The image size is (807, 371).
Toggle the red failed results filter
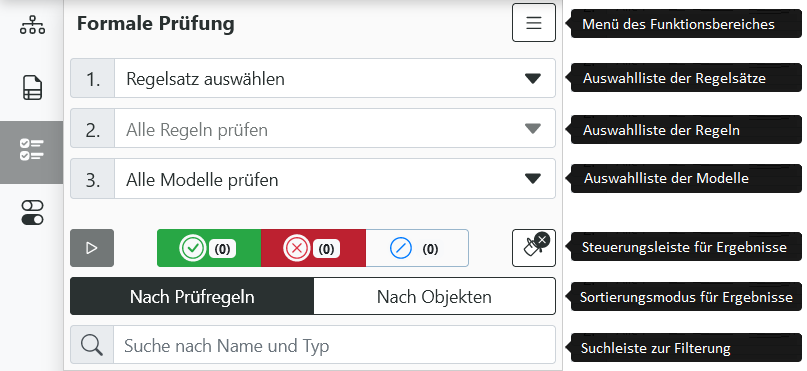pos(313,248)
